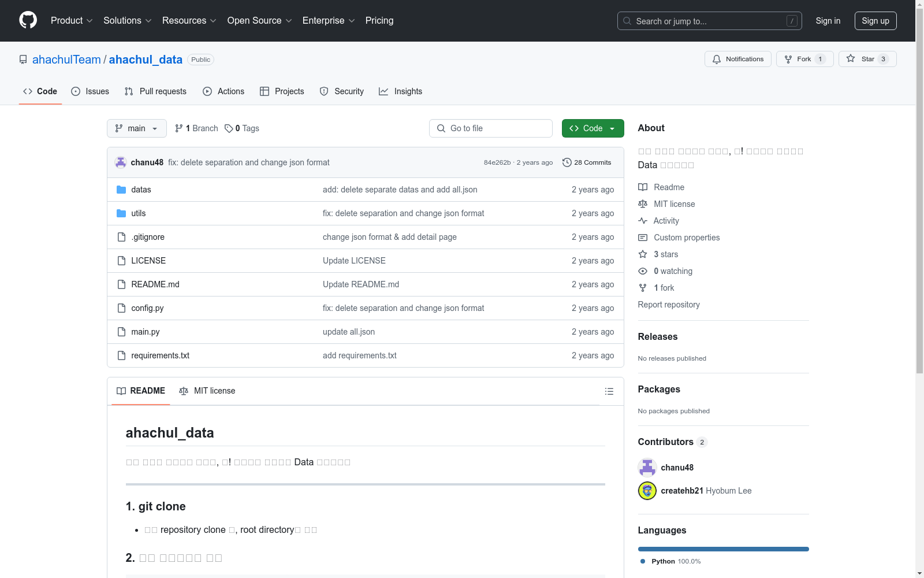The image size is (924, 578).
Task: Click the magnifier icon in the header search box
Action: pos(627,21)
